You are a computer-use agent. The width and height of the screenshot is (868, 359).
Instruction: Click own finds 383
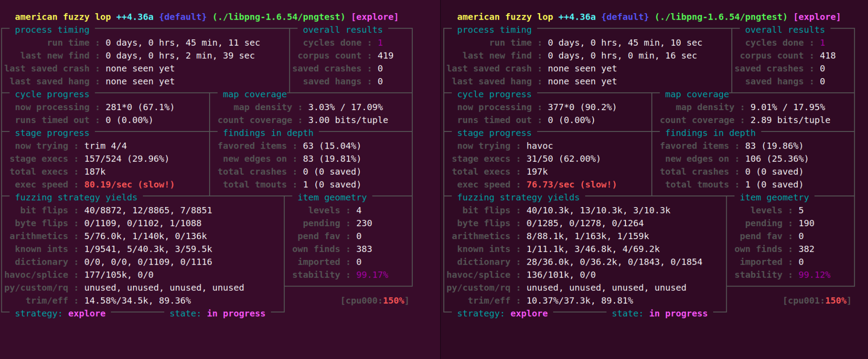364,249
